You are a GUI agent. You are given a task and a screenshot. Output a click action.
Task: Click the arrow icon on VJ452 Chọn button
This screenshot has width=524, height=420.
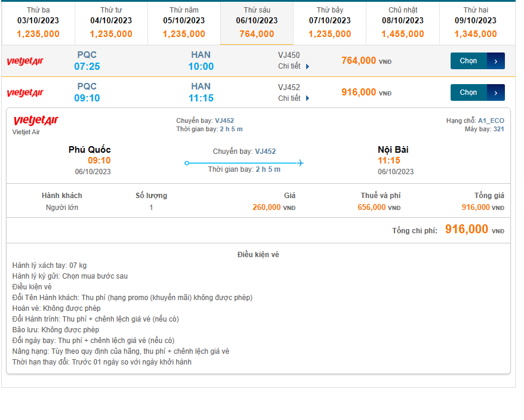click(496, 92)
